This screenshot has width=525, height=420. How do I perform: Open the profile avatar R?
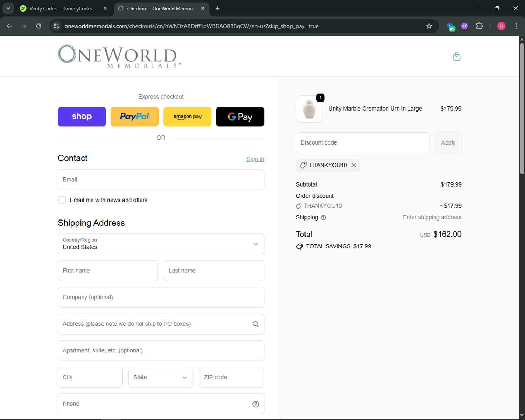(501, 26)
